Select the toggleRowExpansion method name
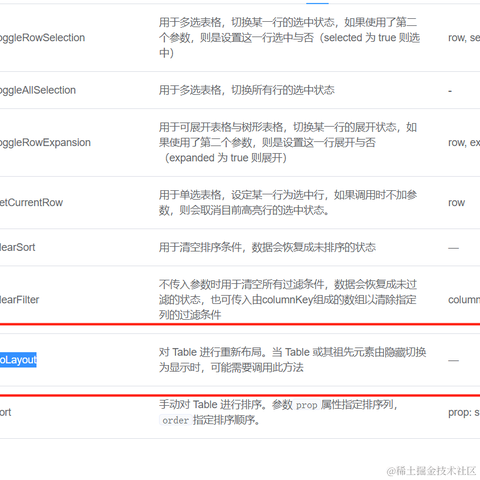This screenshot has width=480, height=480. (x=45, y=142)
